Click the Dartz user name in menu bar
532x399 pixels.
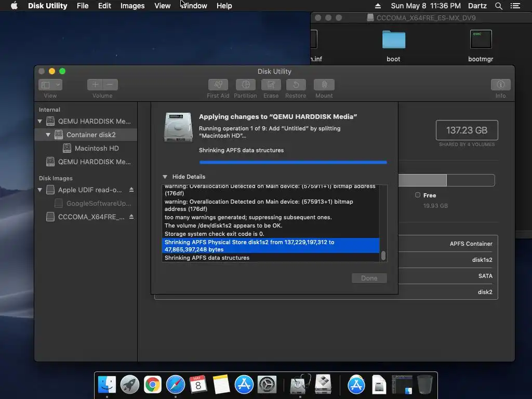[x=477, y=6]
